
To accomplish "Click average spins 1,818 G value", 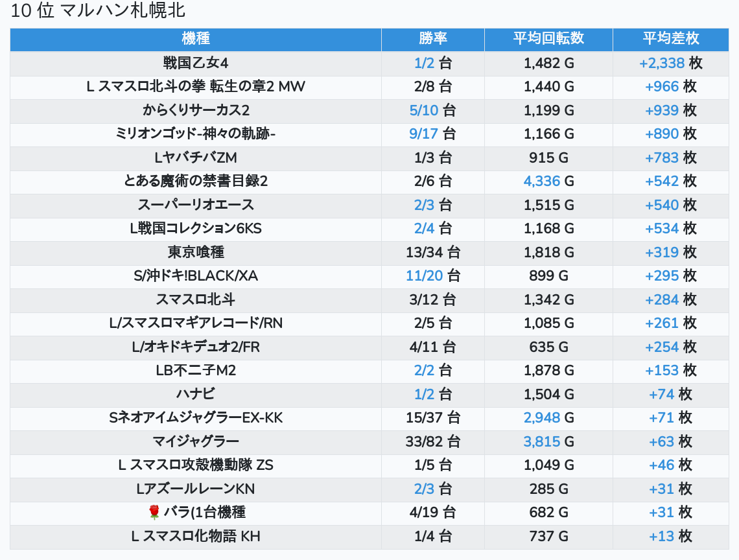I will 548,252.
